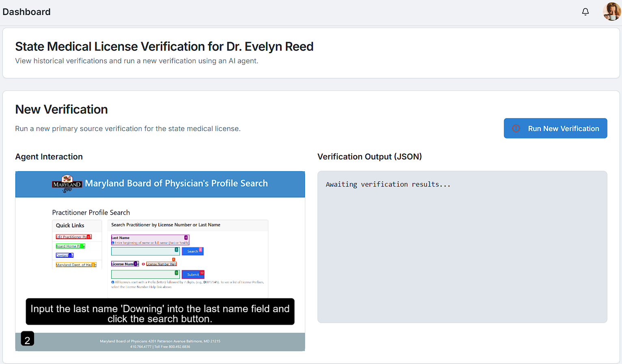The width and height of the screenshot is (622, 364).
Task: Click the Maryland.gov logo
Action: [x=67, y=184]
